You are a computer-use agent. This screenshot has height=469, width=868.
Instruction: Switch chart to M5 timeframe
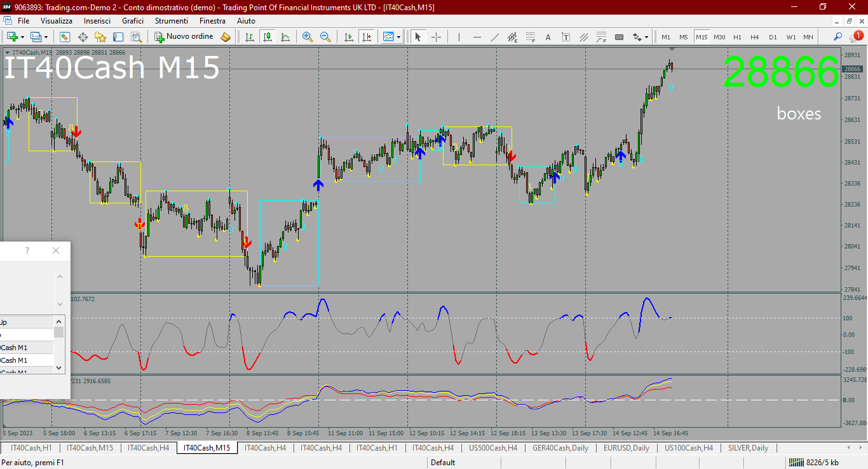(x=684, y=37)
